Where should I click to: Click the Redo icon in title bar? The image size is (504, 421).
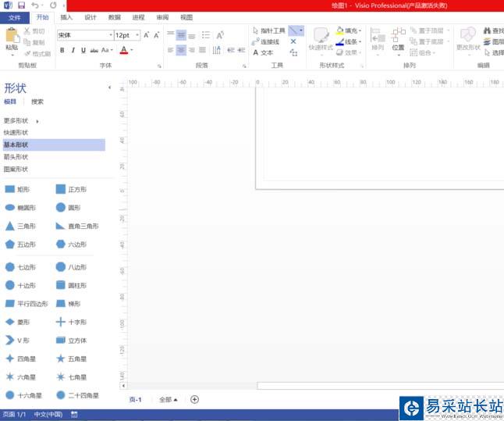coord(53,5)
